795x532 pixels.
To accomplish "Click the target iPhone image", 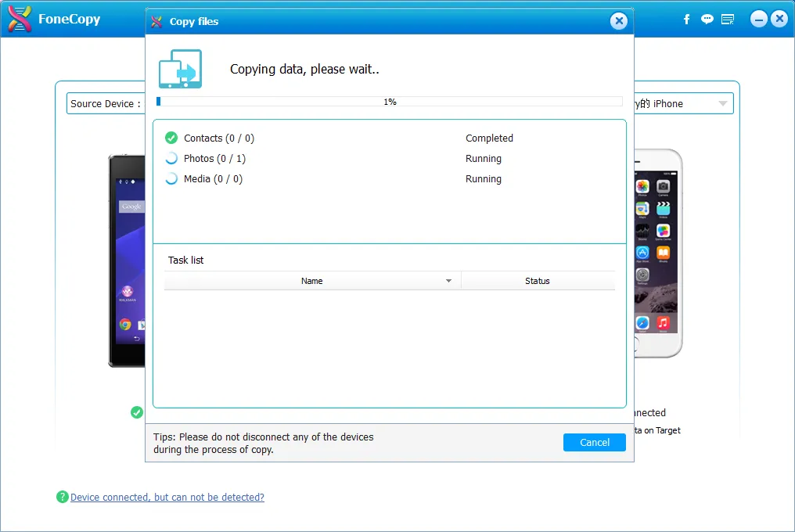I will (x=658, y=253).
